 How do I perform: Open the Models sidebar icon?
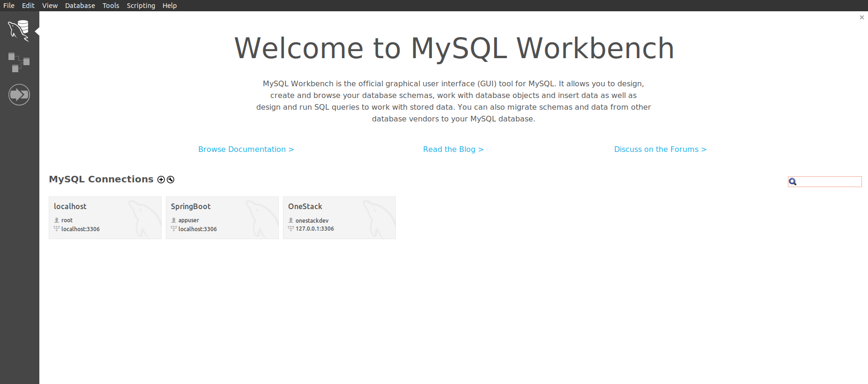point(19,62)
